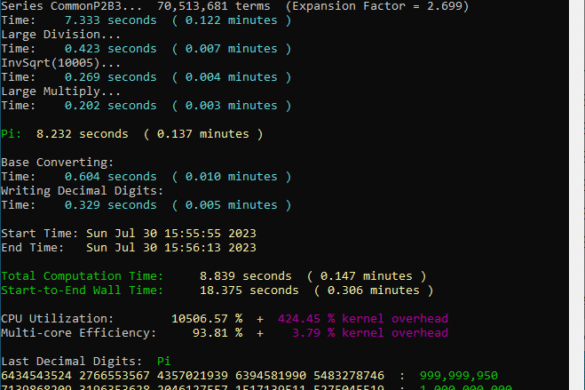Click the 'Start-to-End Wall Time:' label
This screenshot has height=390, width=585.
coord(82,290)
